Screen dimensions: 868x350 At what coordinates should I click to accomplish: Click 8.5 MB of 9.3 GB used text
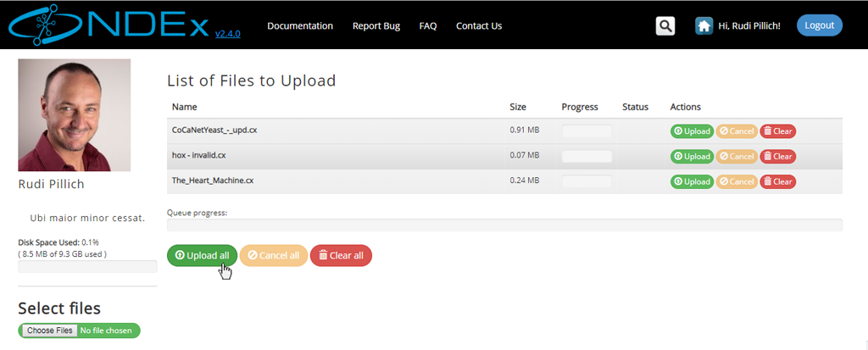click(x=63, y=253)
